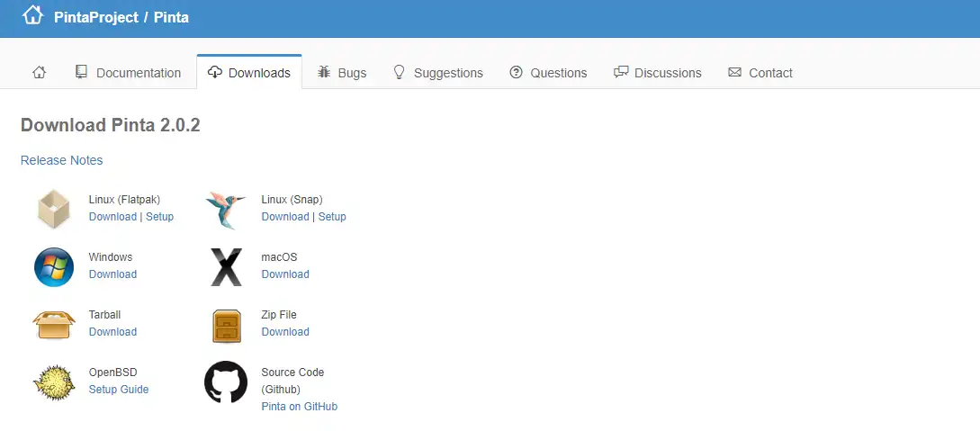
Task: Click the Tarball label text
Action: click(x=104, y=314)
